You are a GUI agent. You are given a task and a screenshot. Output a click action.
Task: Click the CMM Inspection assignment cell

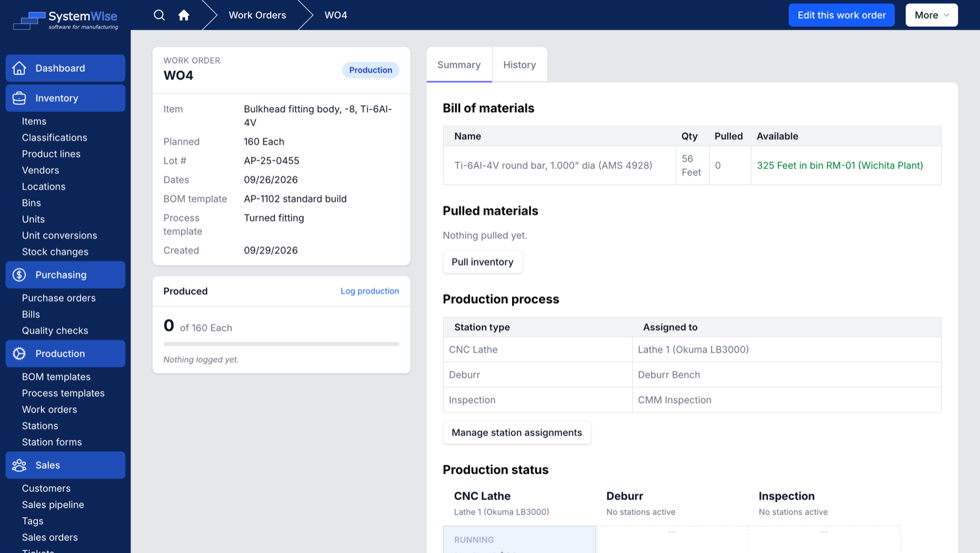tap(786, 400)
